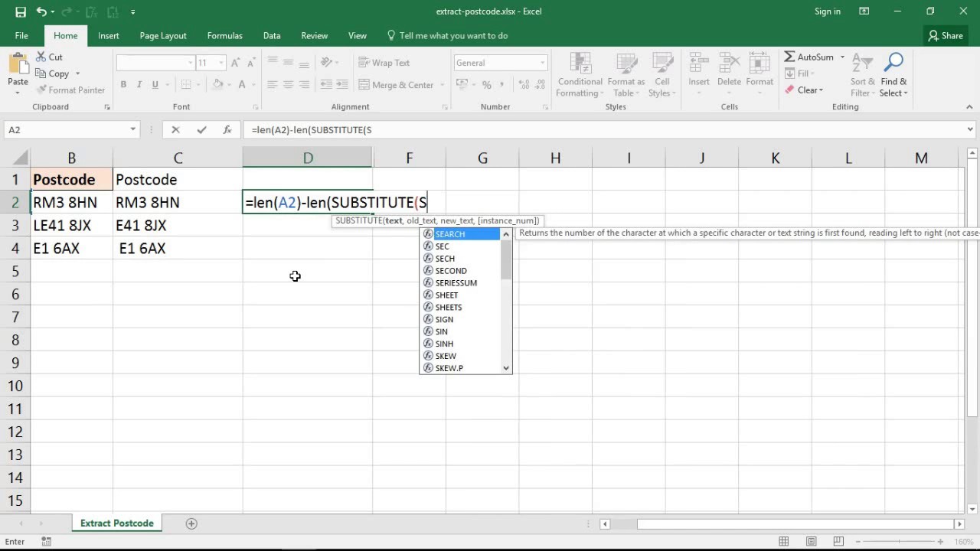Click Merge & Center
Screen dimensions: 980x551
pos(396,85)
